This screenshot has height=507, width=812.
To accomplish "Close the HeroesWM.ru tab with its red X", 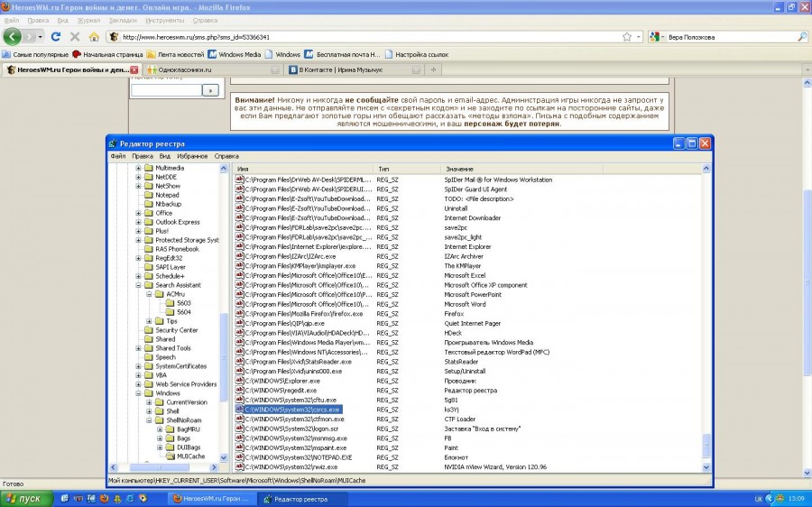I will pos(134,69).
